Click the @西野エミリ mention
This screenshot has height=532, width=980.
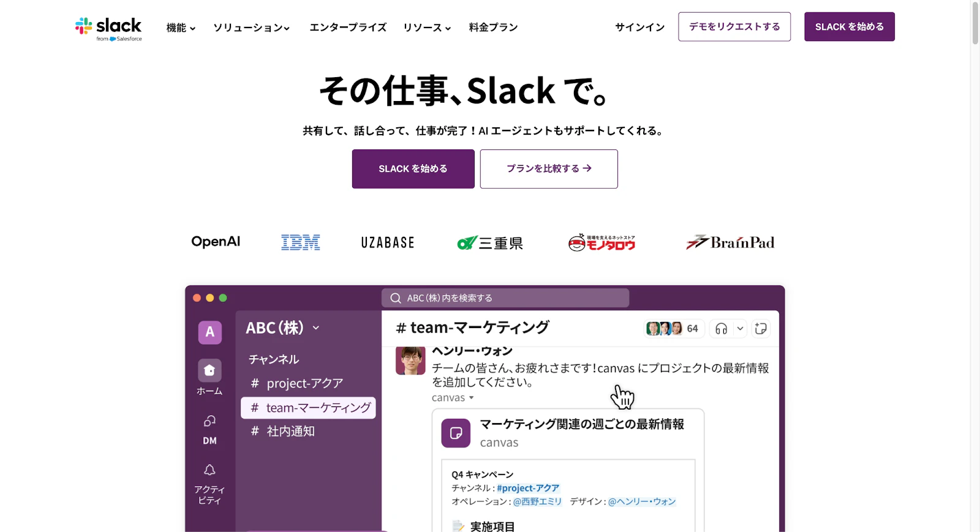[537, 501]
